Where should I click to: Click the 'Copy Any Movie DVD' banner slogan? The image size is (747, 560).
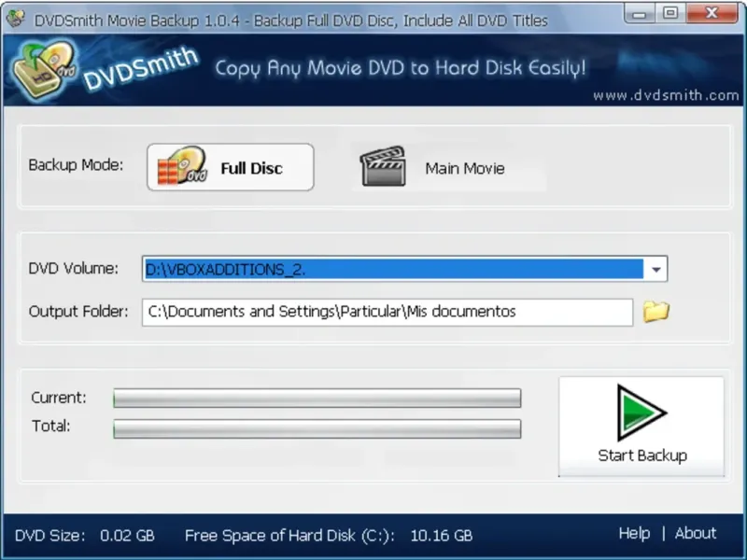pyautogui.click(x=401, y=68)
